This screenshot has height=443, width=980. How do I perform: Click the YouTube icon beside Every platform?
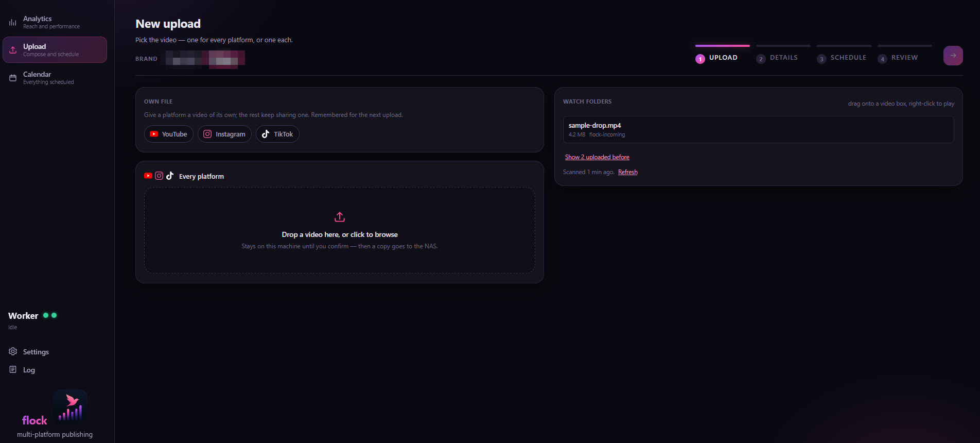[x=148, y=176]
